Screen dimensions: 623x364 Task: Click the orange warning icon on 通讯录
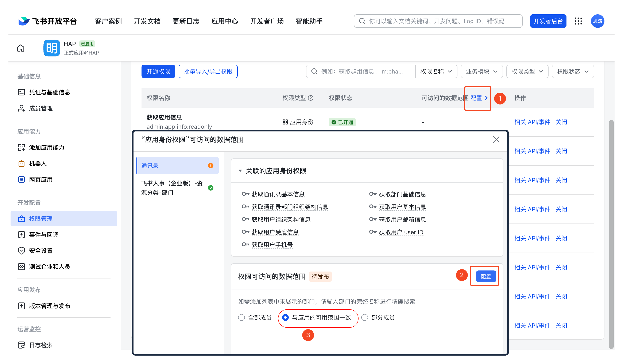pos(211,166)
